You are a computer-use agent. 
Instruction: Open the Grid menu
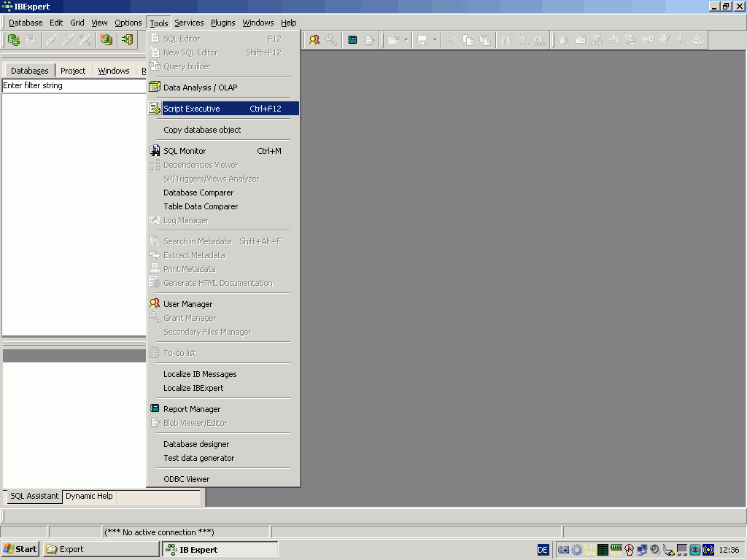tap(77, 23)
